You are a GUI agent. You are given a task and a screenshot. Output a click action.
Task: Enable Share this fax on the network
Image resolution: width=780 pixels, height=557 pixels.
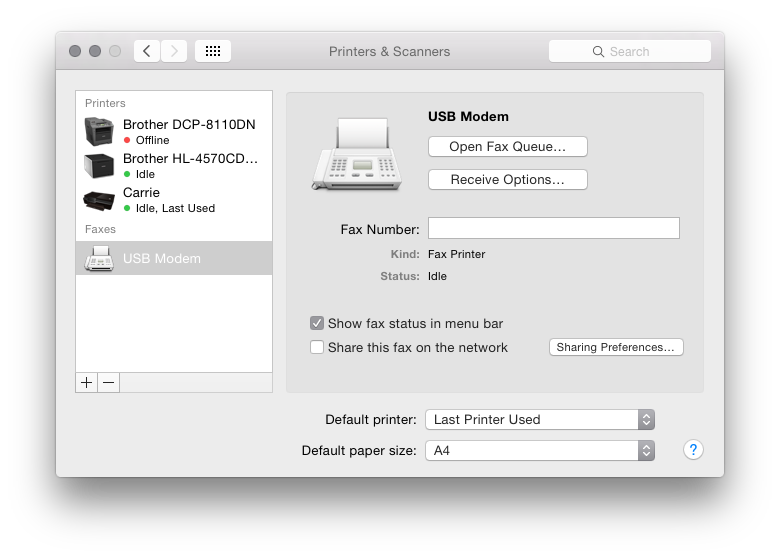pyautogui.click(x=317, y=347)
